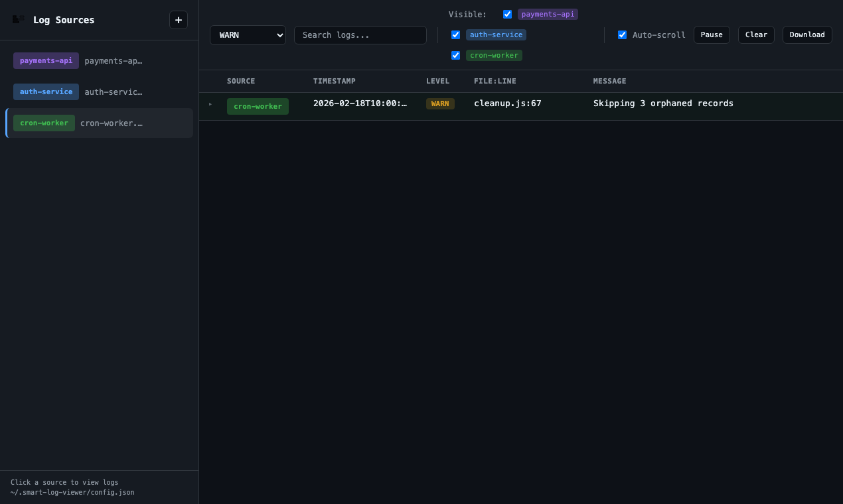
Task: Open the WARN log level dropdown
Action: click(x=248, y=34)
